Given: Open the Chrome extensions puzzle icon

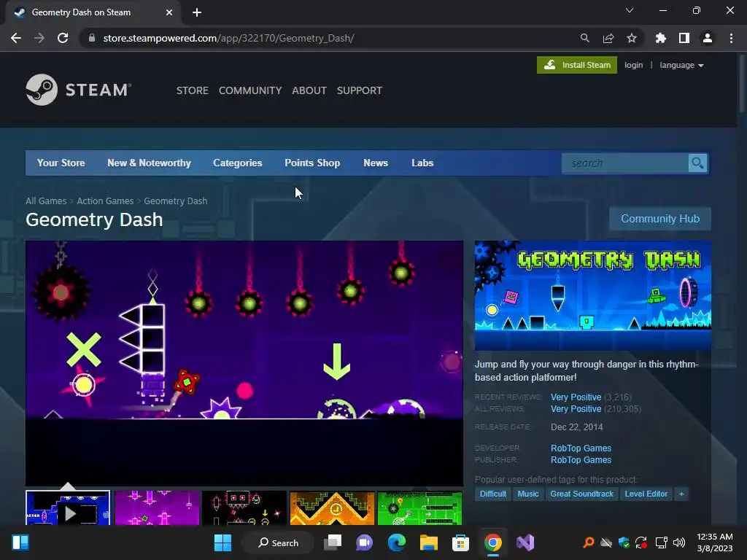Looking at the screenshot, I should pos(660,38).
